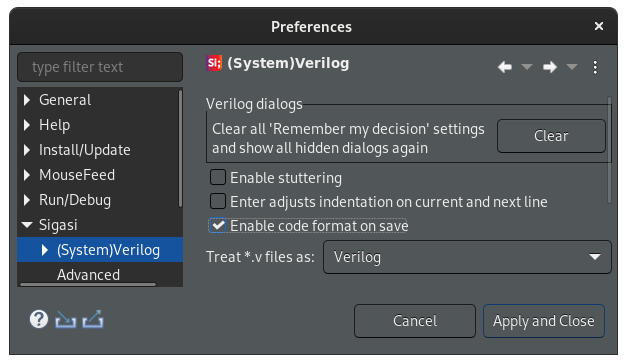Open the back history dropdown arrow
Image resolution: width=627 pixels, height=364 pixels.
[x=527, y=66]
